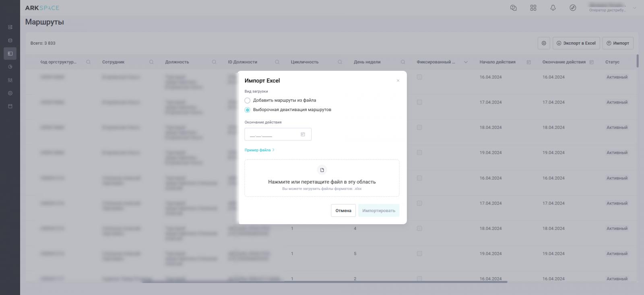Image resolution: width=644 pixels, height=295 pixels.
Task: Toggle fixed checkbox in 16.04.2024 first row
Action: coord(419,77)
